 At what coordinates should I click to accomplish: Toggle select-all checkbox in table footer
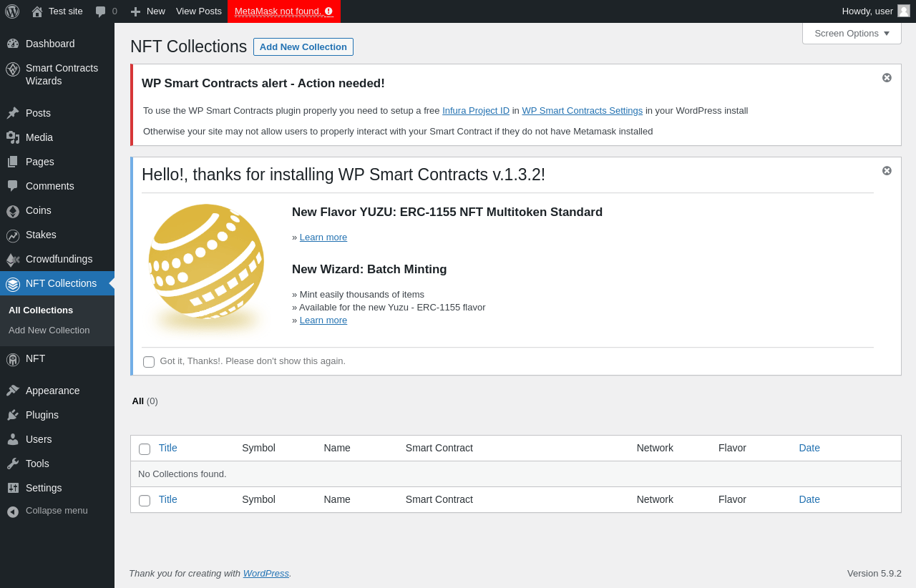pyautogui.click(x=145, y=501)
